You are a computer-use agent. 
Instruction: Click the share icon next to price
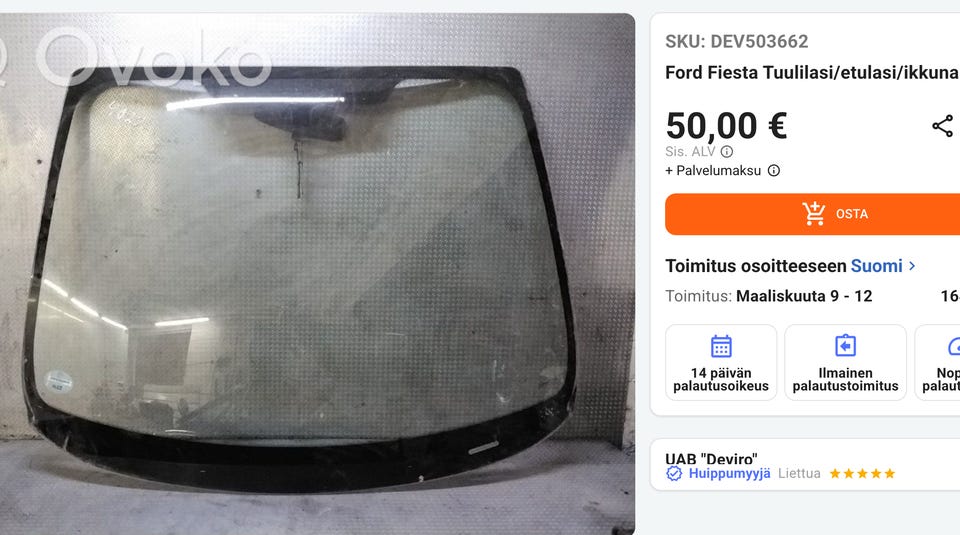tap(942, 126)
